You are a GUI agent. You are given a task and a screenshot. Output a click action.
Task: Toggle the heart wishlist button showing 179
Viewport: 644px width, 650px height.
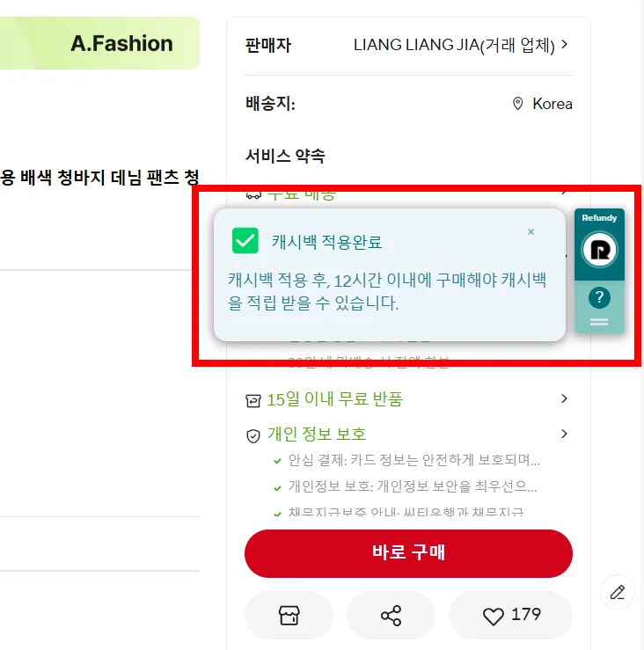pyautogui.click(x=511, y=615)
